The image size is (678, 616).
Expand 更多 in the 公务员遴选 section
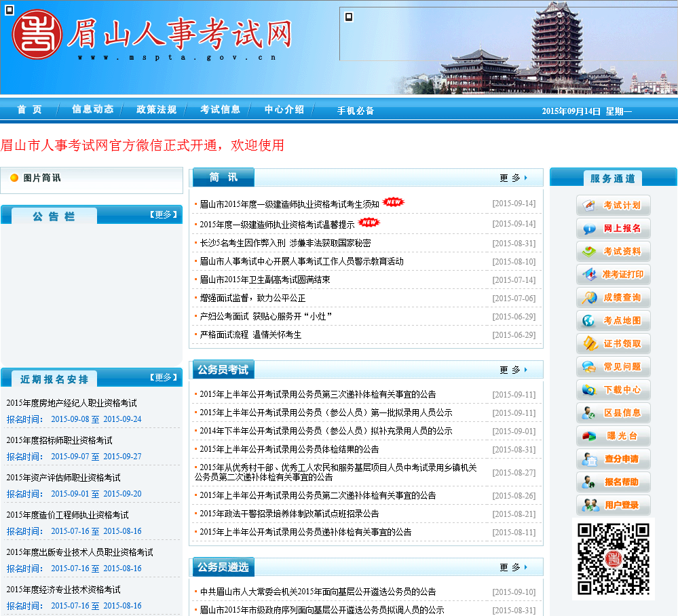(512, 567)
